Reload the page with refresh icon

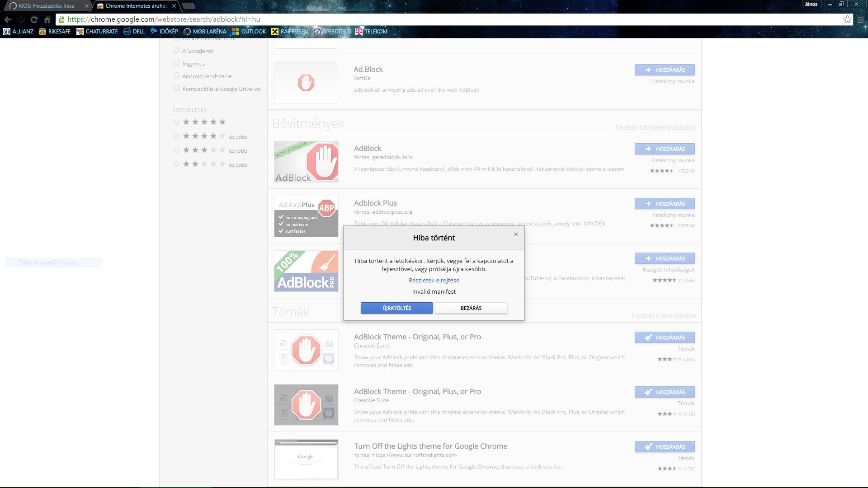34,19
